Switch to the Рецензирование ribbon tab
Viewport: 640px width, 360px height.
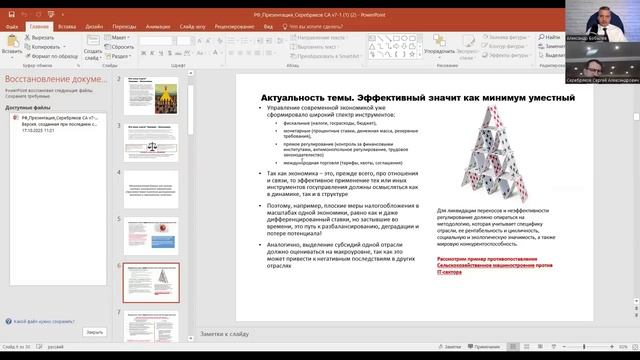coord(234,27)
